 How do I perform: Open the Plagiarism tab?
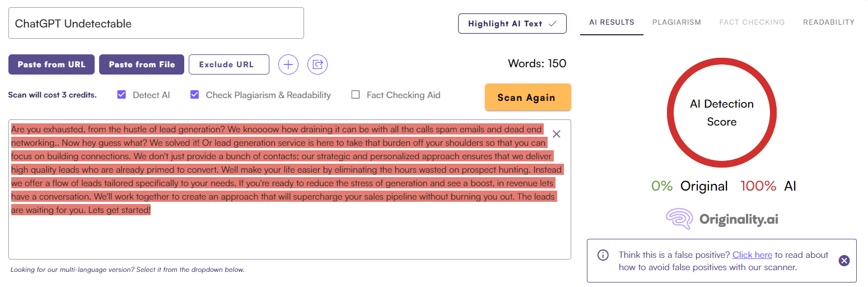coord(676,22)
